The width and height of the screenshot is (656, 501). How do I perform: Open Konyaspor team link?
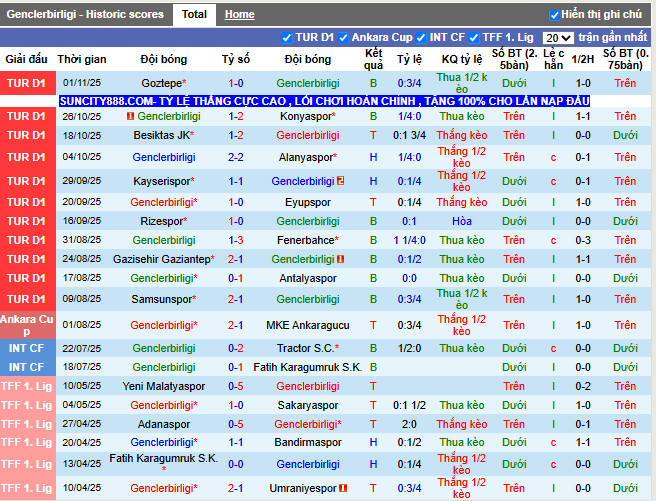tap(308, 116)
